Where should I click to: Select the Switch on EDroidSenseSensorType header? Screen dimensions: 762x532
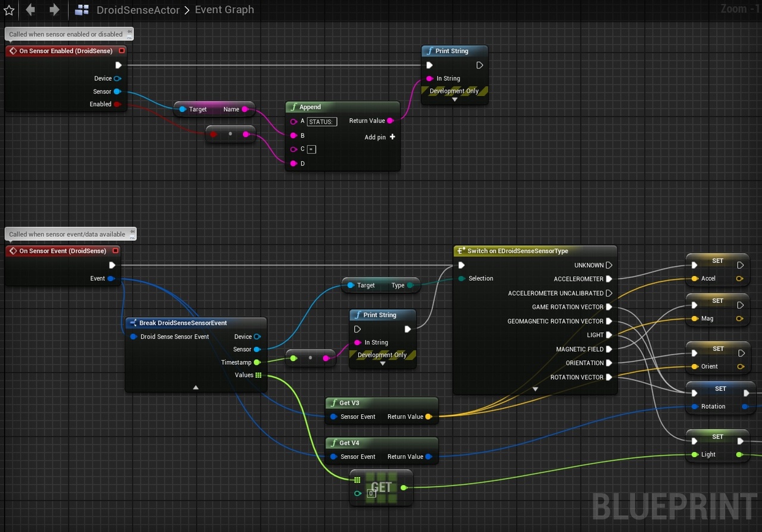coord(535,251)
